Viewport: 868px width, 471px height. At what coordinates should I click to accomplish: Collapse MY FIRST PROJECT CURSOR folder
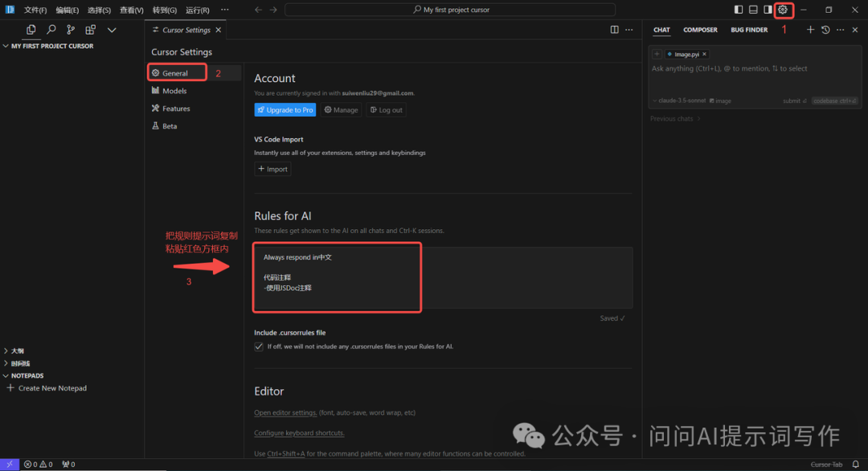(x=48, y=46)
